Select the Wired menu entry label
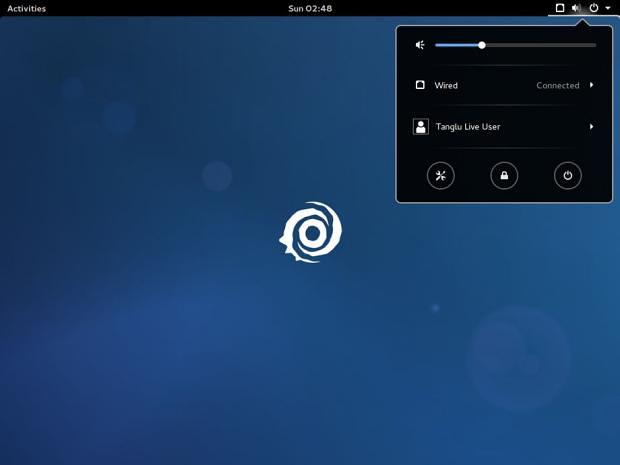Image resolution: width=620 pixels, height=465 pixels. pos(446,85)
